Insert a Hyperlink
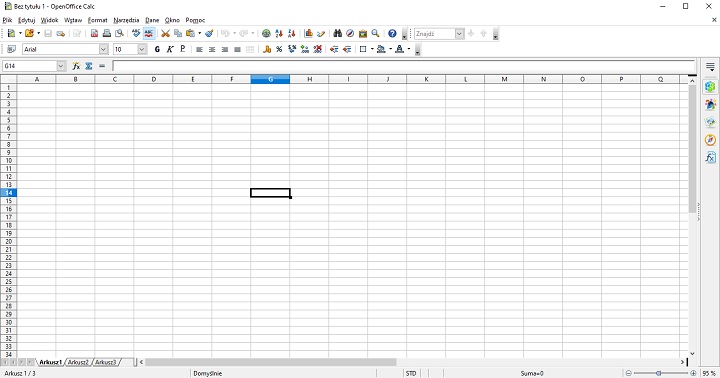 click(x=266, y=34)
